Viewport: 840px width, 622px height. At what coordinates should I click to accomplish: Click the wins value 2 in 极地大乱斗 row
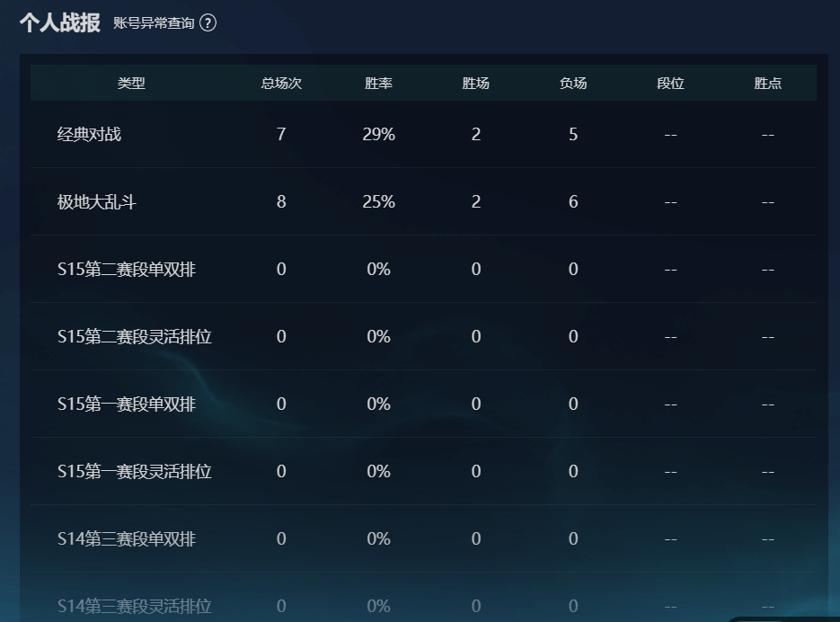click(x=476, y=201)
